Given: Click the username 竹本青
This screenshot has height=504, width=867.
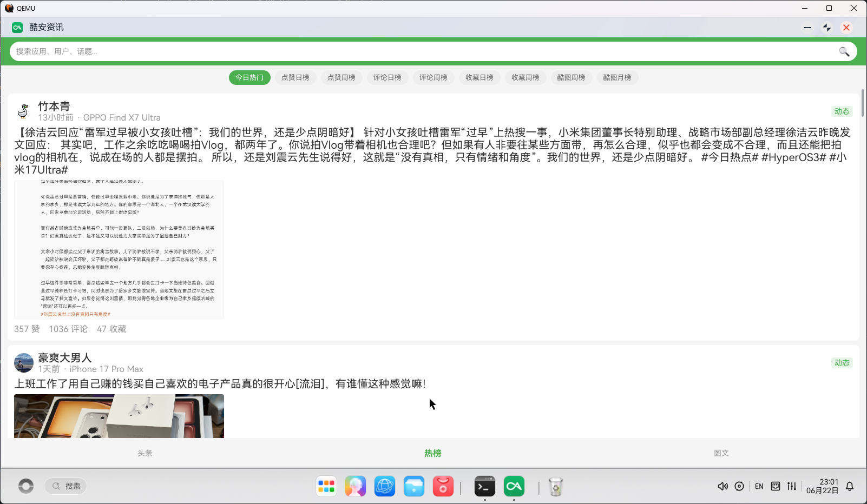Looking at the screenshot, I should pyautogui.click(x=54, y=106).
